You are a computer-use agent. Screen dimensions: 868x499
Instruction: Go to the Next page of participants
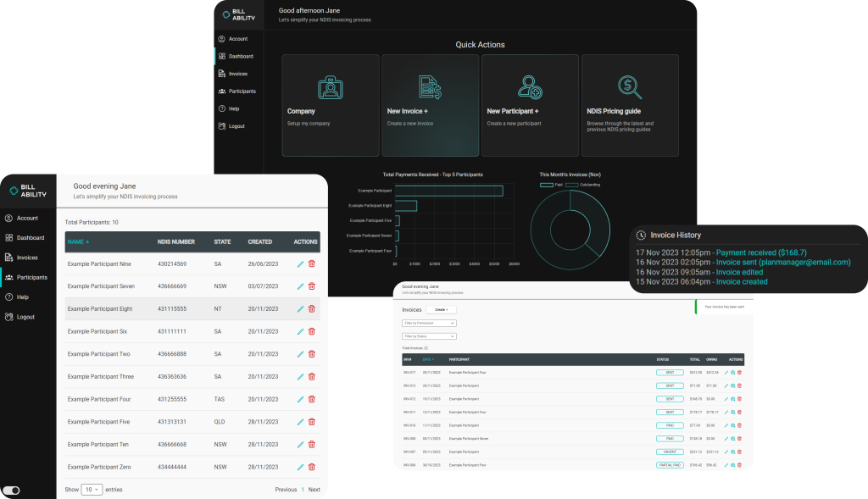313,489
